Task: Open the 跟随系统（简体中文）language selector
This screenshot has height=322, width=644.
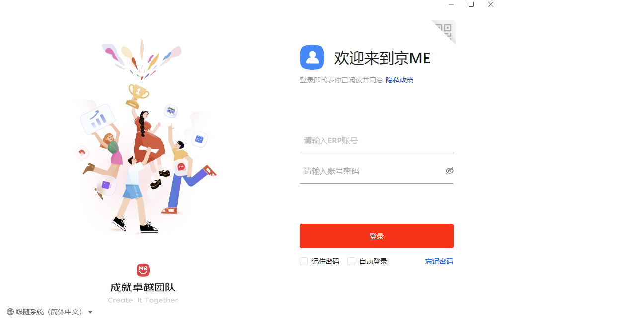Action: click(x=48, y=312)
